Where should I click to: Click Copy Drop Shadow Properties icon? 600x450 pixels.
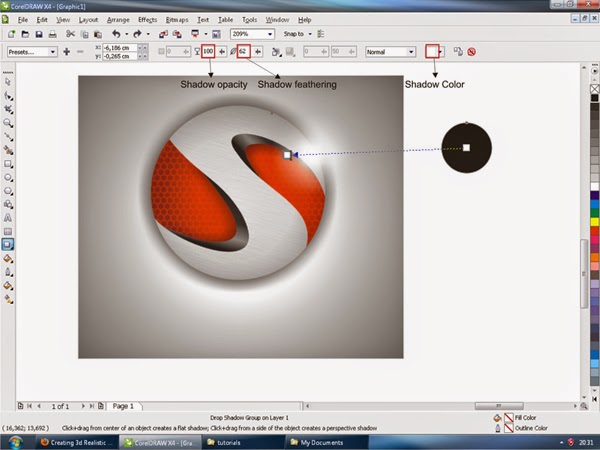pyautogui.click(x=458, y=52)
